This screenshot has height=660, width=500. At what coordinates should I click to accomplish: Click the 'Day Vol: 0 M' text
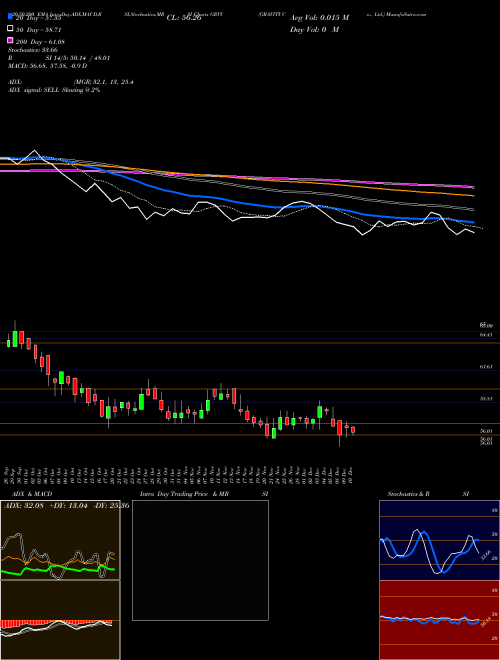[x=314, y=29]
